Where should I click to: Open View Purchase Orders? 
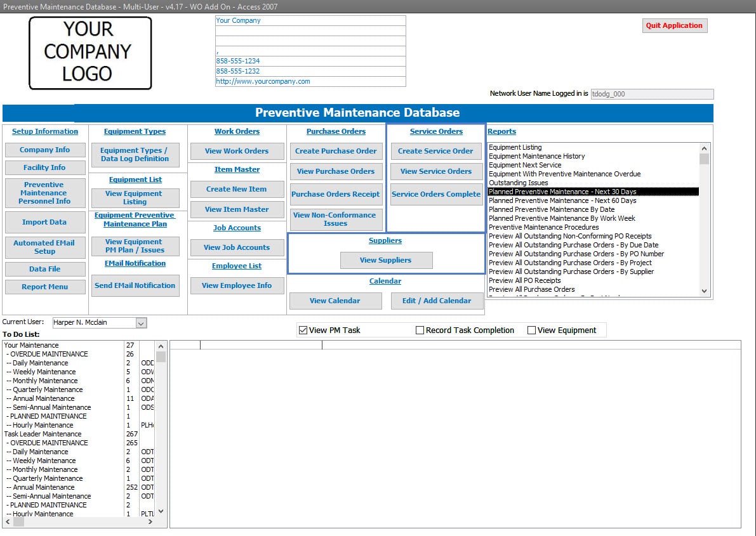336,171
